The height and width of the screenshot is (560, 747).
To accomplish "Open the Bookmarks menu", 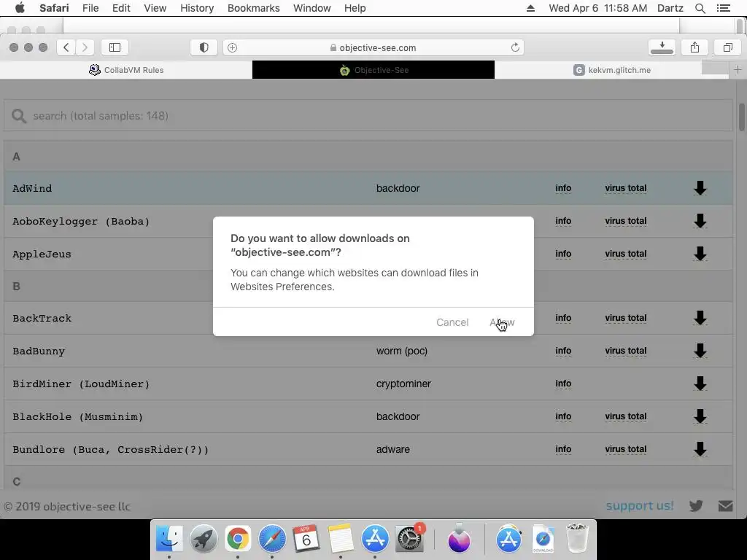I will tap(253, 8).
